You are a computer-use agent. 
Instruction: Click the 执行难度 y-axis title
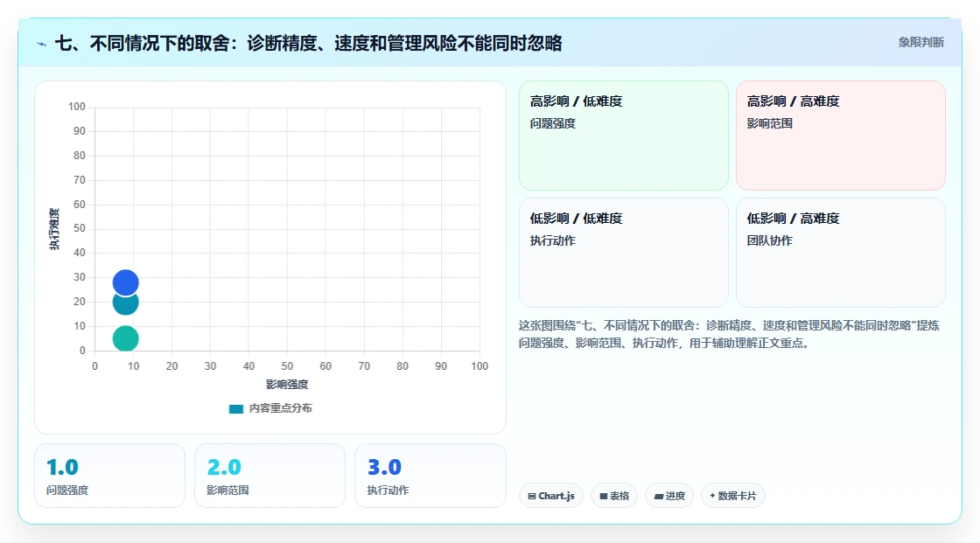[54, 229]
